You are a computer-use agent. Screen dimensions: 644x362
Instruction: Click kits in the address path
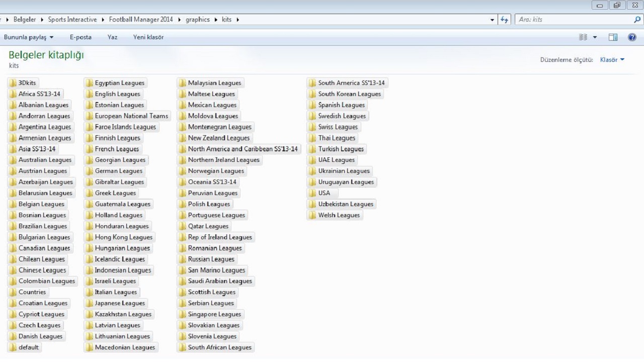(227, 20)
